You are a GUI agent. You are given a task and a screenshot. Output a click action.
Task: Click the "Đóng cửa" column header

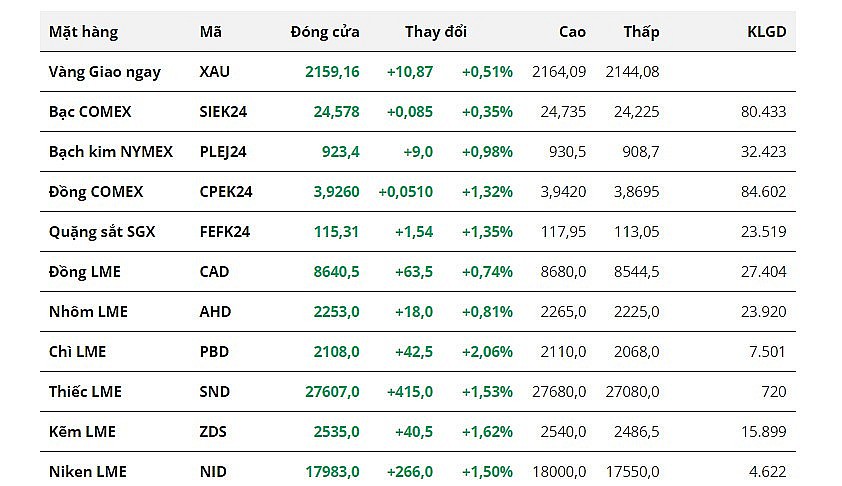(325, 32)
